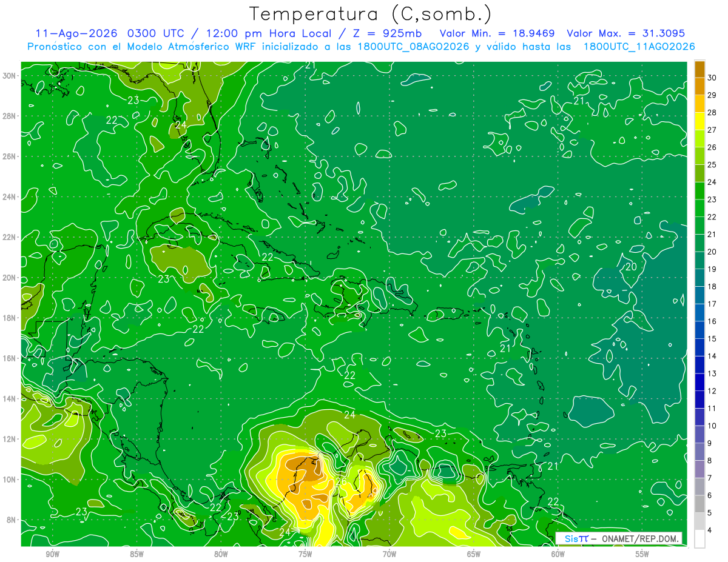Click the legend scale value "10"
This screenshot has height=562, width=728.
click(x=712, y=426)
